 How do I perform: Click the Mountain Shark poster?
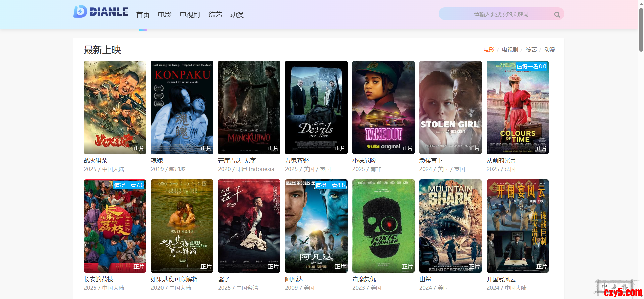click(x=450, y=226)
